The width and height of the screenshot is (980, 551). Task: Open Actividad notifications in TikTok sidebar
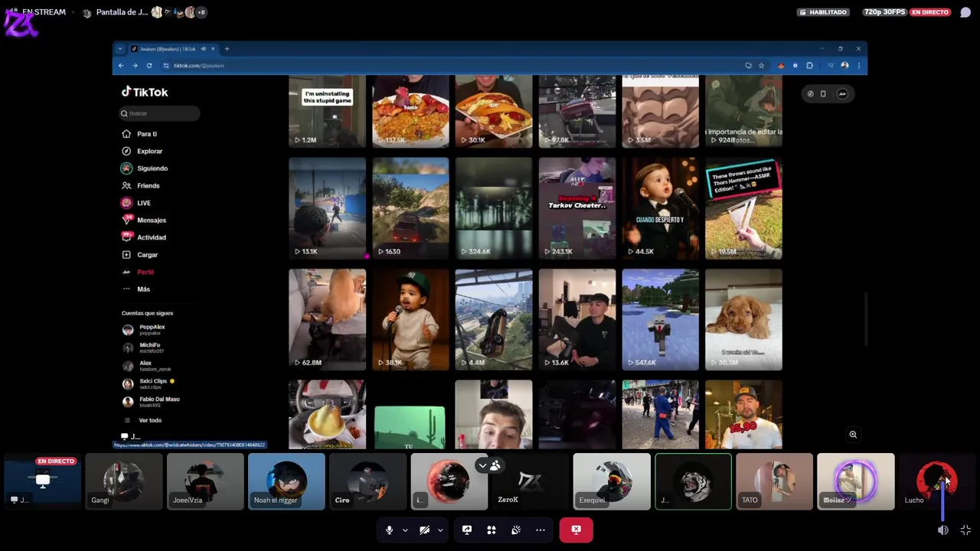(x=144, y=237)
